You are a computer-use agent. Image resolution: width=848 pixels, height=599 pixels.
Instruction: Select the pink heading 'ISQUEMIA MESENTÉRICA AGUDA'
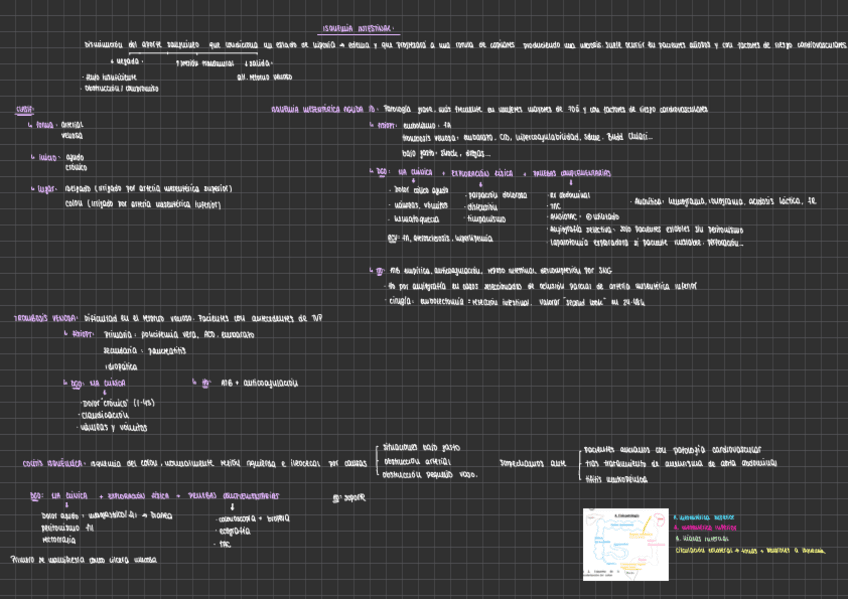[317, 109]
